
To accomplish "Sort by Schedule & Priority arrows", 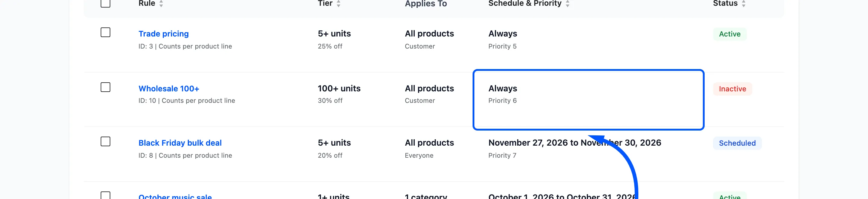I will pos(568,4).
